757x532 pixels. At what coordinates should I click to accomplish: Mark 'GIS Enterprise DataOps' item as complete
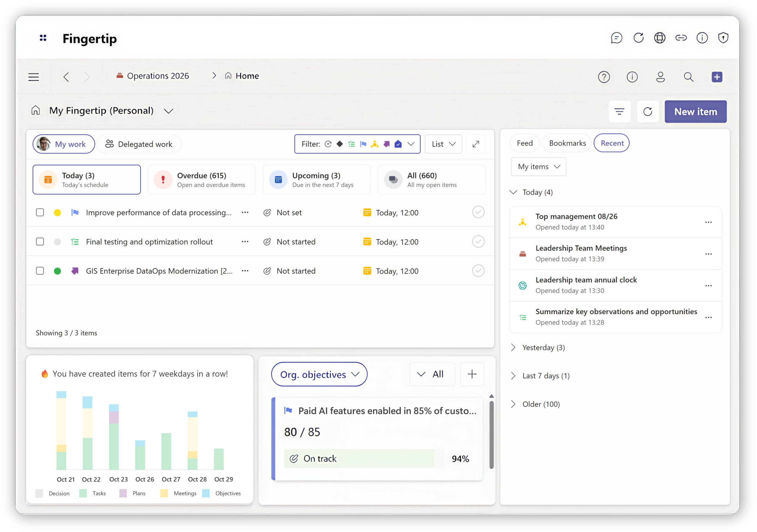(x=478, y=271)
